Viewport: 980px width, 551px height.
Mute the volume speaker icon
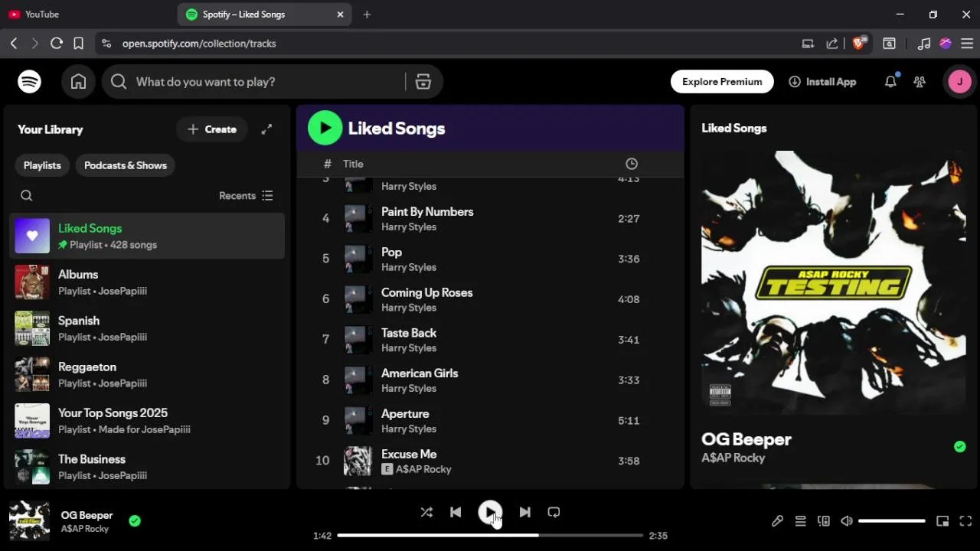pyautogui.click(x=847, y=521)
